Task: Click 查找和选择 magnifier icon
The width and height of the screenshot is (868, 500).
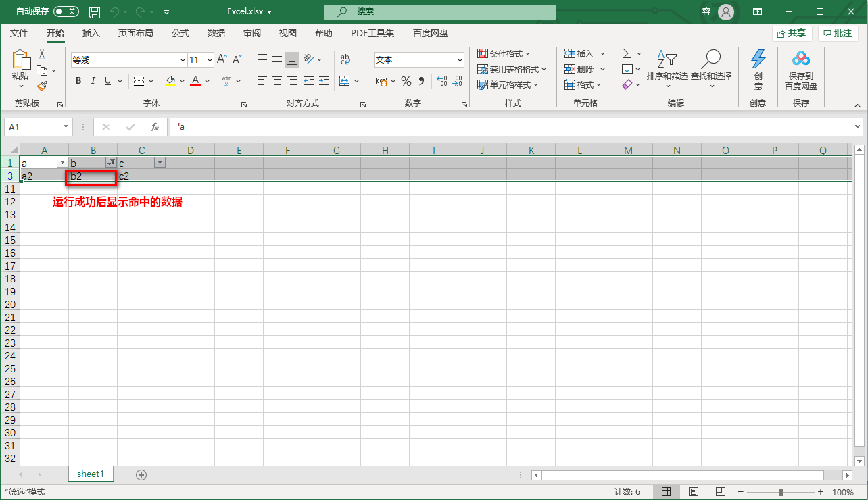Action: click(711, 60)
